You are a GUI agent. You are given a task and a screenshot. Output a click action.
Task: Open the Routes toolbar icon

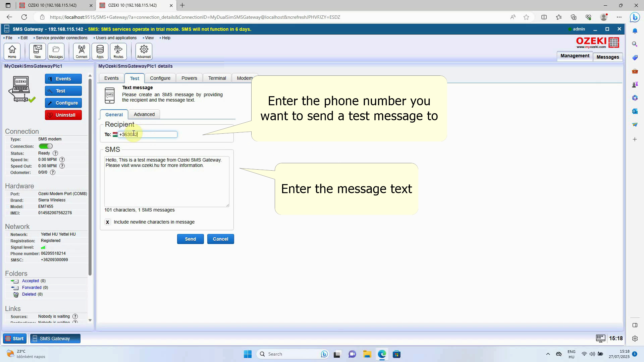point(118,51)
